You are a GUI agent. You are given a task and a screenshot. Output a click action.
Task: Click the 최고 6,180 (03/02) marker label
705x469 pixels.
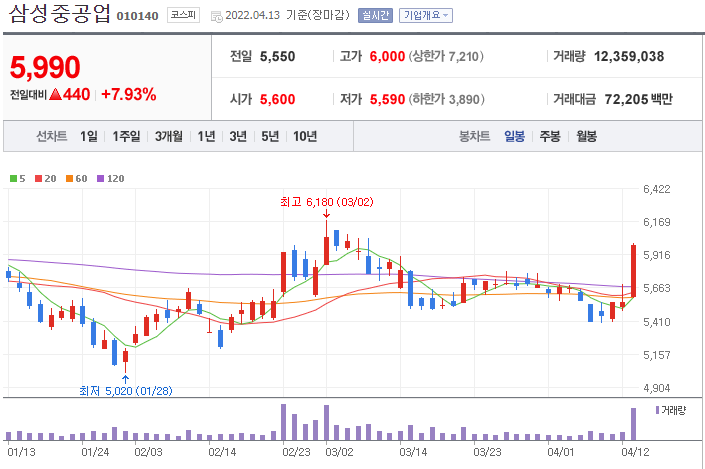[326, 202]
